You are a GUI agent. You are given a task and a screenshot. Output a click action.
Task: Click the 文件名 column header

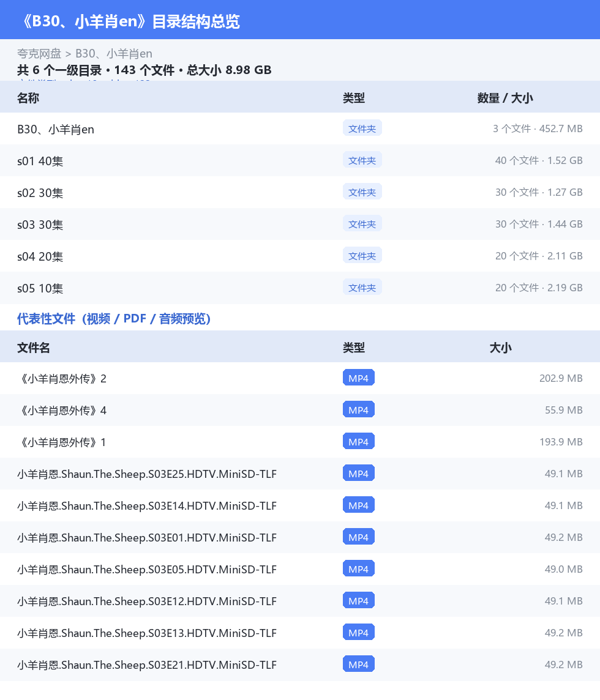coord(34,348)
